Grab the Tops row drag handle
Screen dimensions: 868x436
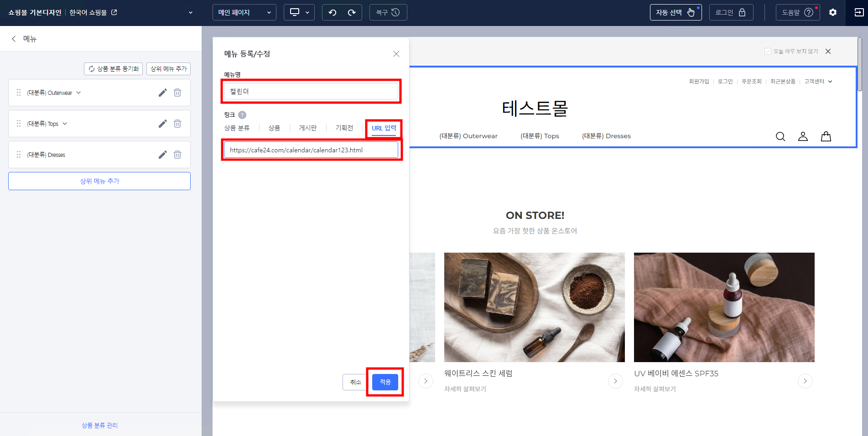[19, 124]
